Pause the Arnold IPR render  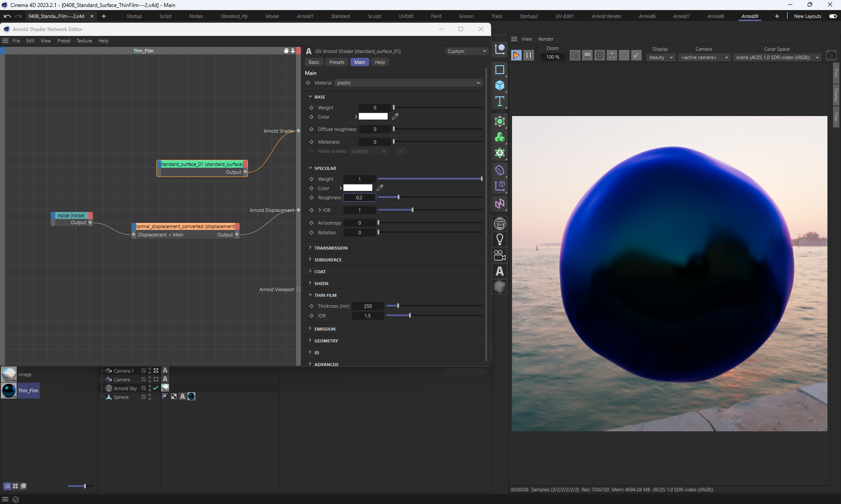[x=529, y=55]
